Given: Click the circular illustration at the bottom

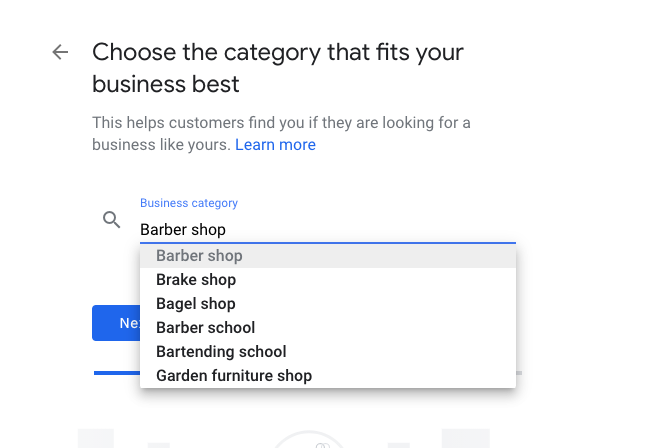Looking at the screenshot, I should pos(309,440).
